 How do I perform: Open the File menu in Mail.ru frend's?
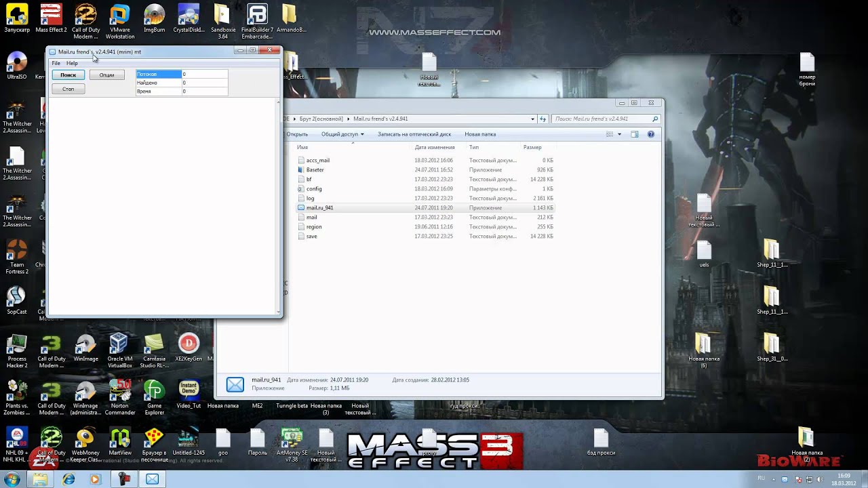tap(56, 63)
